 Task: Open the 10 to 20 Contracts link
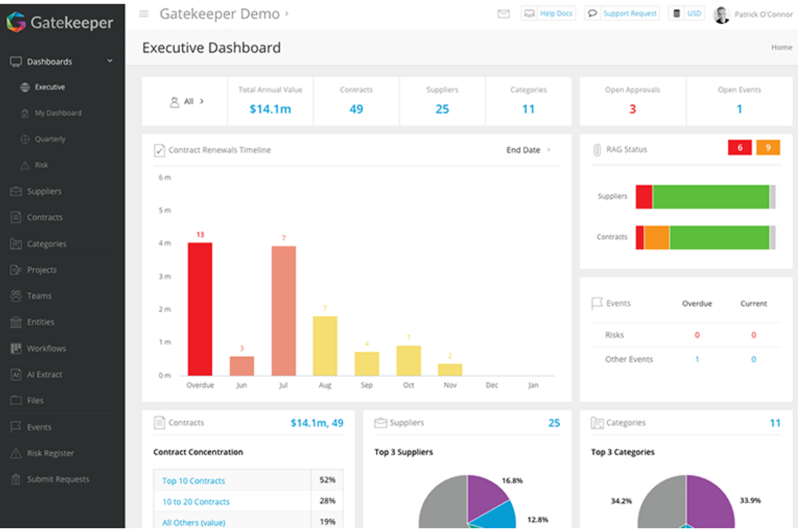[x=196, y=502]
